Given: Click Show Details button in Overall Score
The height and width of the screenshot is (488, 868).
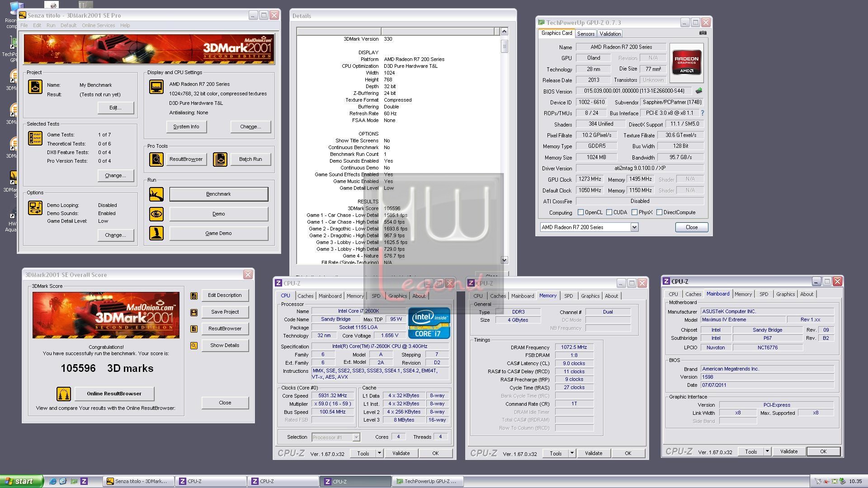Looking at the screenshot, I should tap(225, 345).
